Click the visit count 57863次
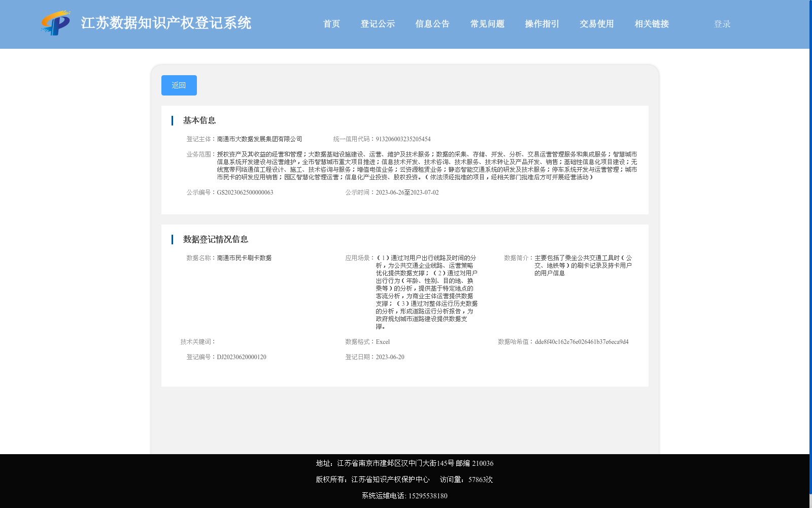The width and height of the screenshot is (812, 508). coord(481,480)
